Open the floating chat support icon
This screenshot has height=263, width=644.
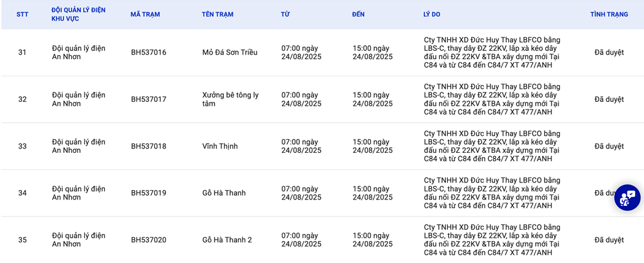click(x=627, y=198)
